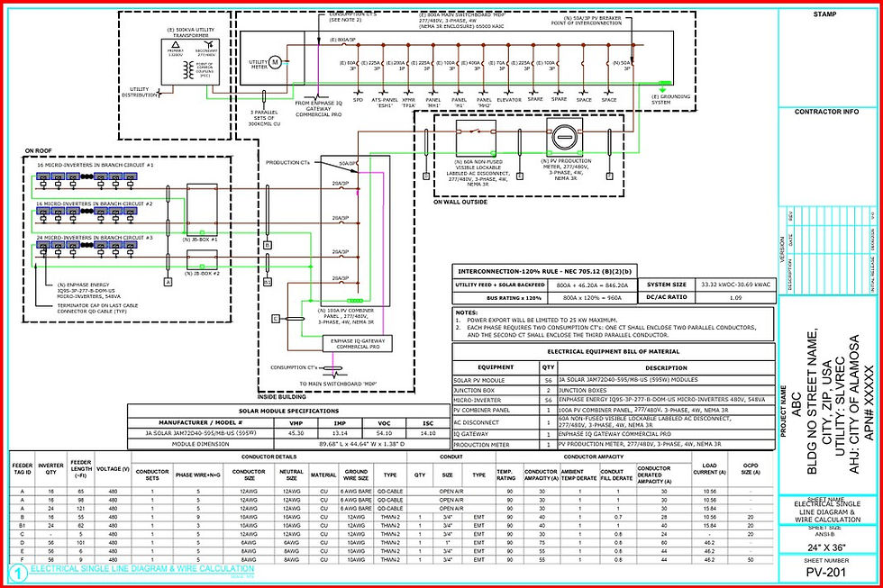This screenshot has width=883, height=588.
Task: Click the Enphase IQ Gateway box in the diagram
Action: click(358, 344)
